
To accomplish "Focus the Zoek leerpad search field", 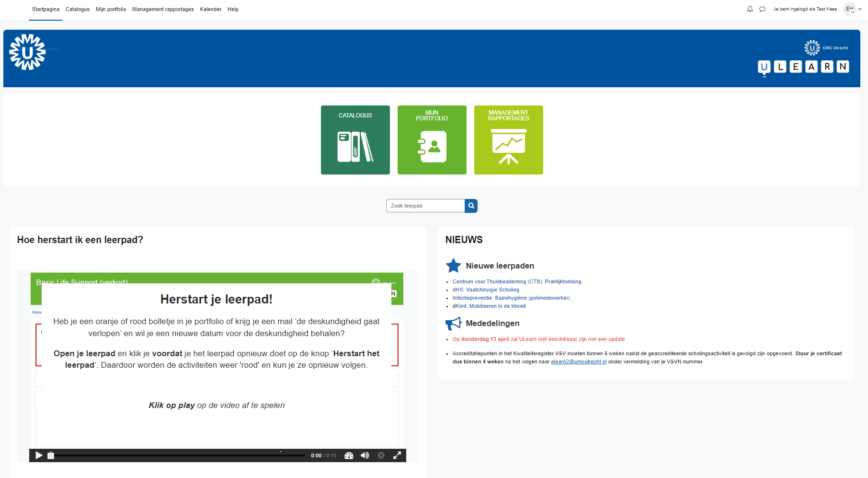I will coord(425,206).
